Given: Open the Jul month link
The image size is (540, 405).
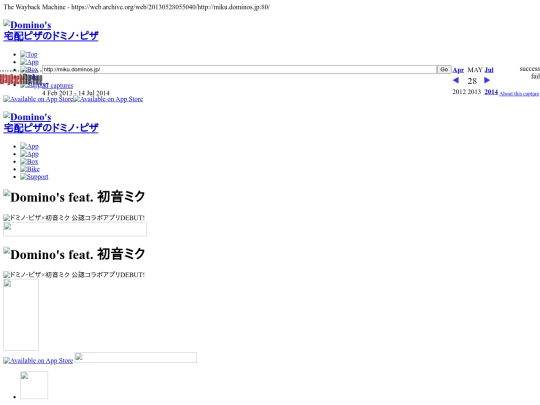Looking at the screenshot, I should click(489, 70).
